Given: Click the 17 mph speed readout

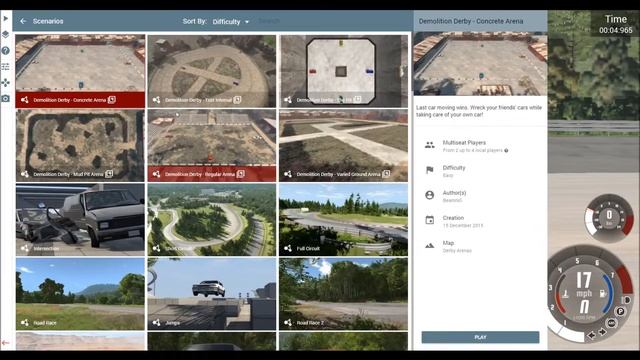Looking at the screenshot, I should click(584, 285).
